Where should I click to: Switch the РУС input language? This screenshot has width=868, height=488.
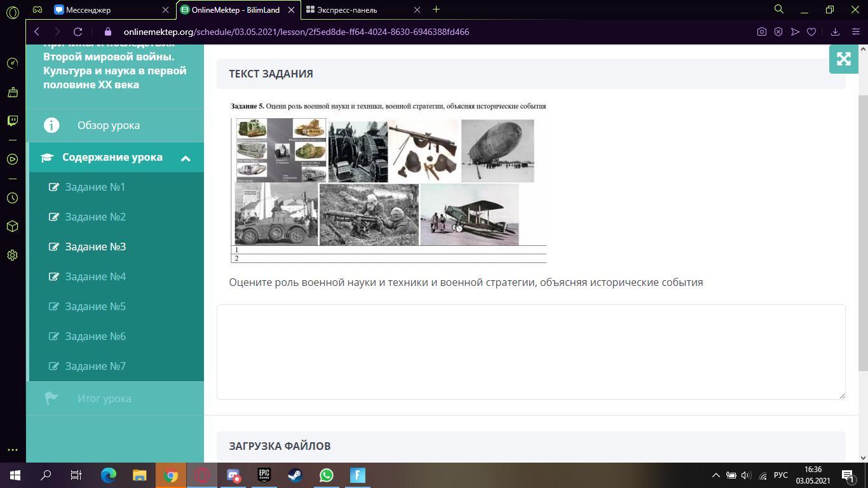pyautogui.click(x=781, y=475)
